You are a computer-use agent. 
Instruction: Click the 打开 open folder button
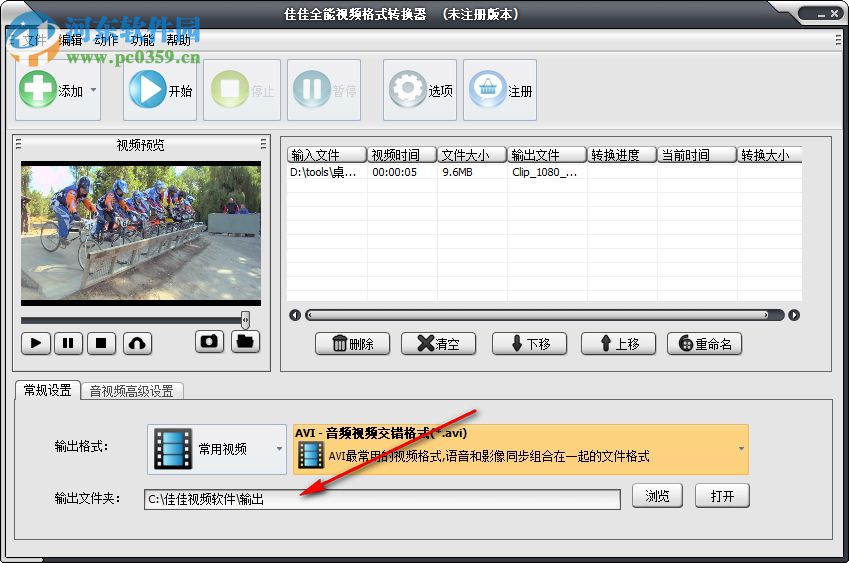[722, 496]
